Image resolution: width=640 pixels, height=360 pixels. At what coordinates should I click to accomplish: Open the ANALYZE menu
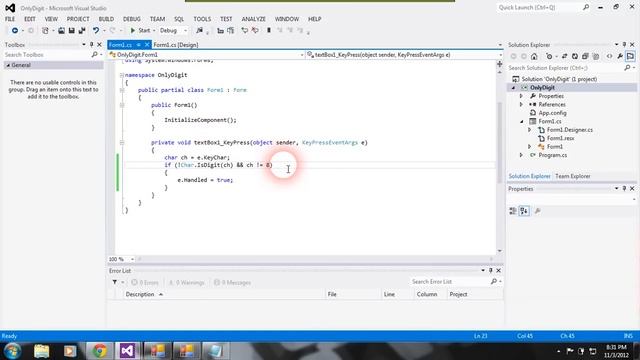(253, 19)
